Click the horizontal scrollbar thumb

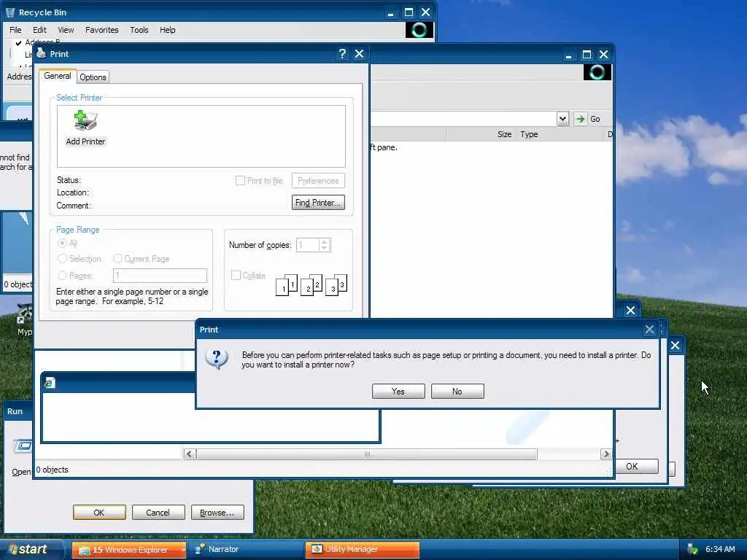pos(367,454)
